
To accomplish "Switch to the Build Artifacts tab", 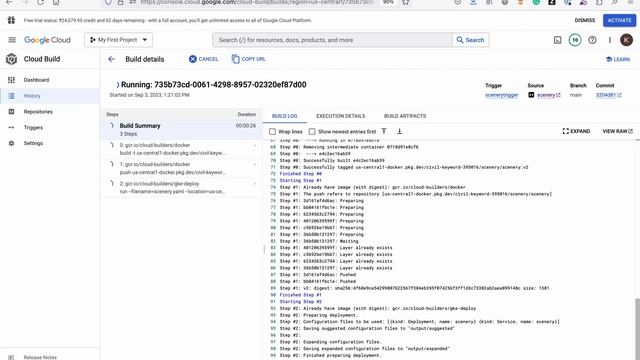I will (x=405, y=116).
